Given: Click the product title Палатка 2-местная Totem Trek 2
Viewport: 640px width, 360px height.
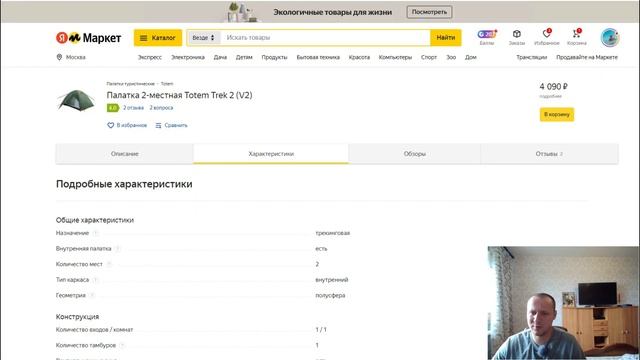Looking at the screenshot, I should click(x=179, y=95).
